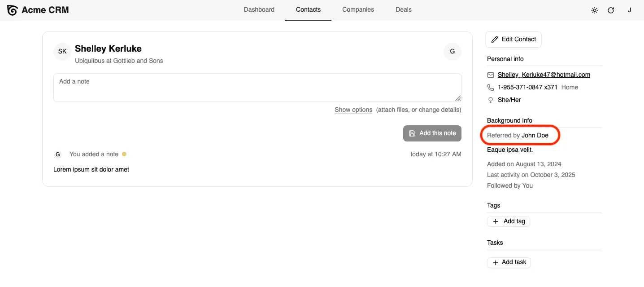Expand the Show options section

click(353, 110)
